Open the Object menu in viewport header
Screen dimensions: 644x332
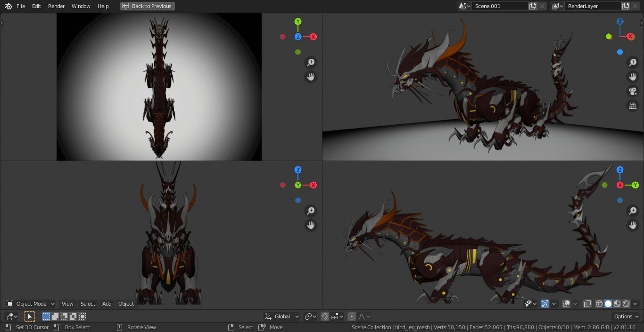[x=126, y=304]
